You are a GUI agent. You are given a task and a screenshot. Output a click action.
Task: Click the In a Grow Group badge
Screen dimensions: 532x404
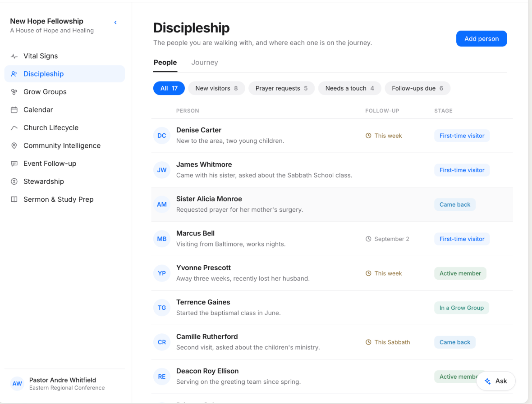tap(461, 308)
